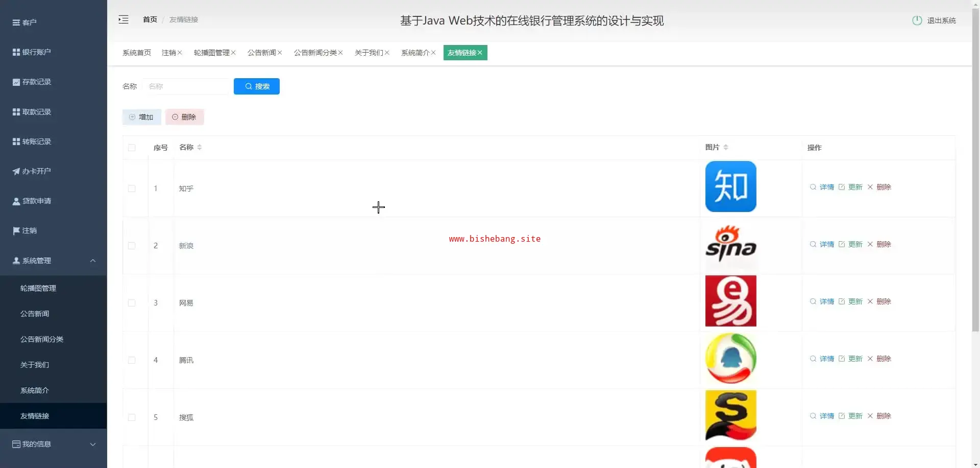Open the 网易 logo thumbnail
980x468 pixels.
coord(731,301)
